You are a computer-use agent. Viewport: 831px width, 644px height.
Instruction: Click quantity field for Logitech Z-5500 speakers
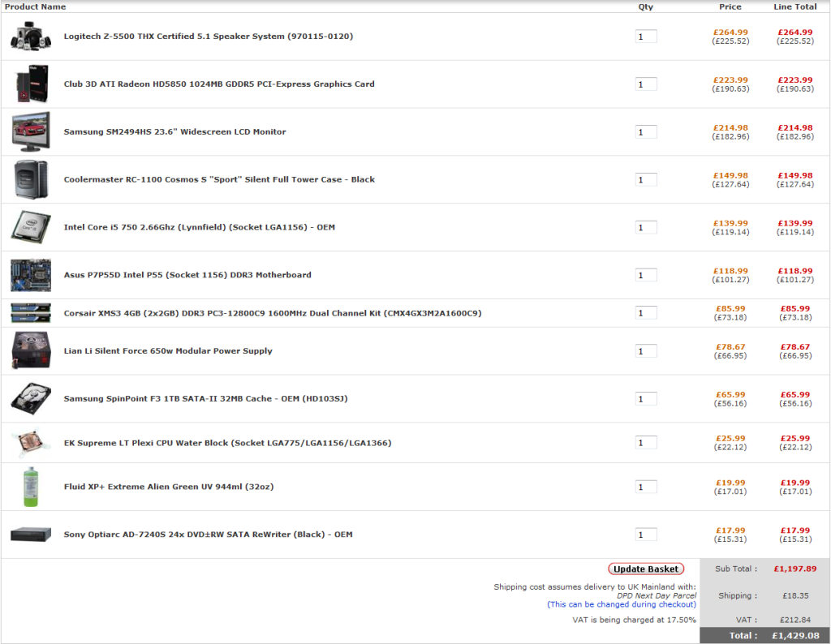[646, 36]
